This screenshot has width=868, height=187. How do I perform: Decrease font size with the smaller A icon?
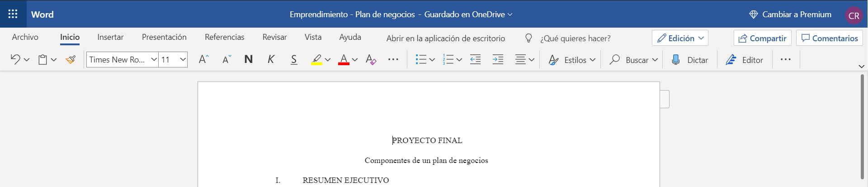tap(226, 60)
